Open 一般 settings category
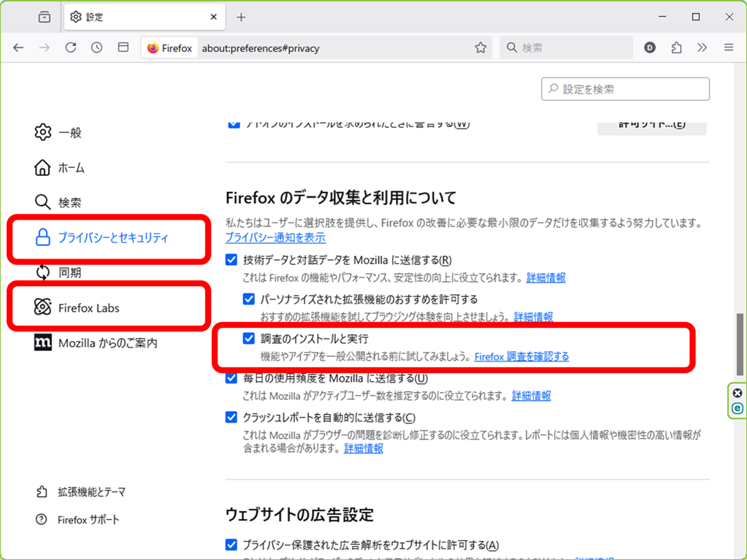Viewport: 747px width, 560px height. click(x=57, y=132)
